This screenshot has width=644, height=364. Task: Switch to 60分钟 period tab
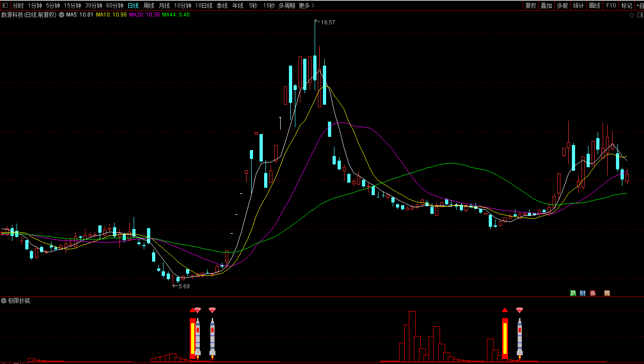[114, 6]
